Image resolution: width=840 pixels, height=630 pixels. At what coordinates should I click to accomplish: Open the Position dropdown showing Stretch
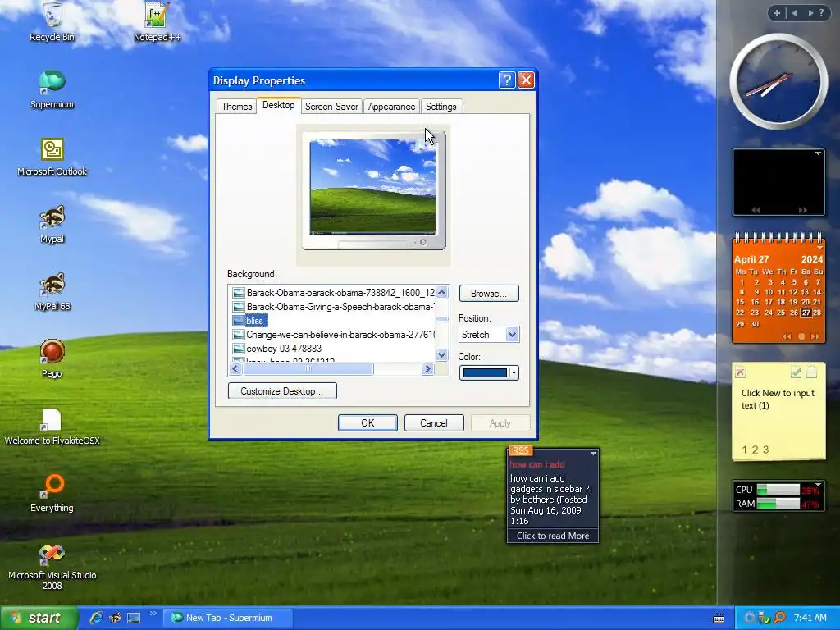pos(489,335)
